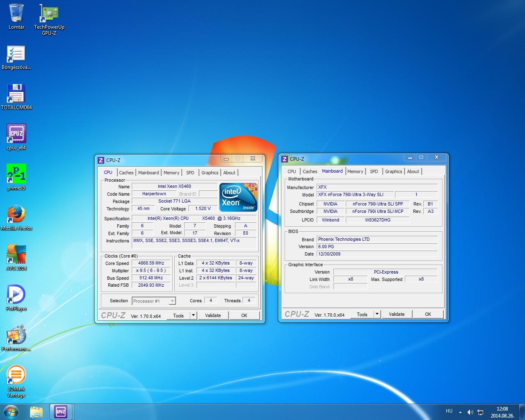This screenshot has height=420, width=525.
Task: Click the BIOS Date 12/30/2009
Action: 377,254
